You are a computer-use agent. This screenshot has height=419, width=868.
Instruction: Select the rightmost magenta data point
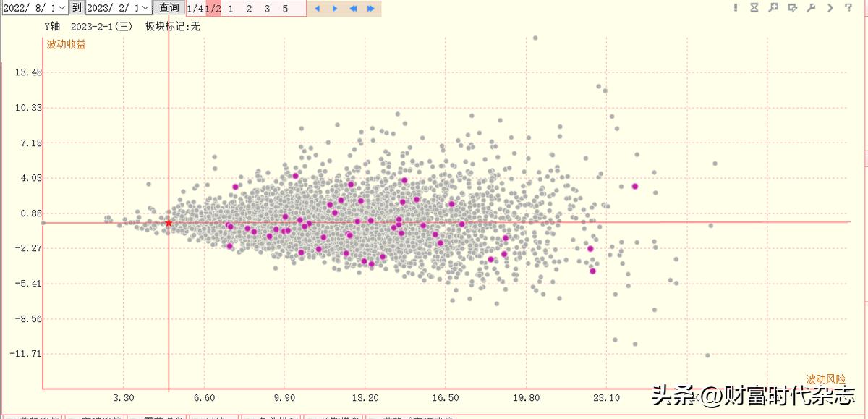tap(635, 186)
